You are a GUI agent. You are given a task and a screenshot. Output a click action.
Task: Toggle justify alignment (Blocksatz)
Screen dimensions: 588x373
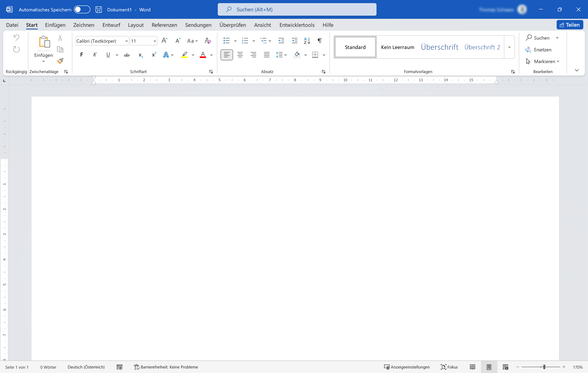(266, 55)
